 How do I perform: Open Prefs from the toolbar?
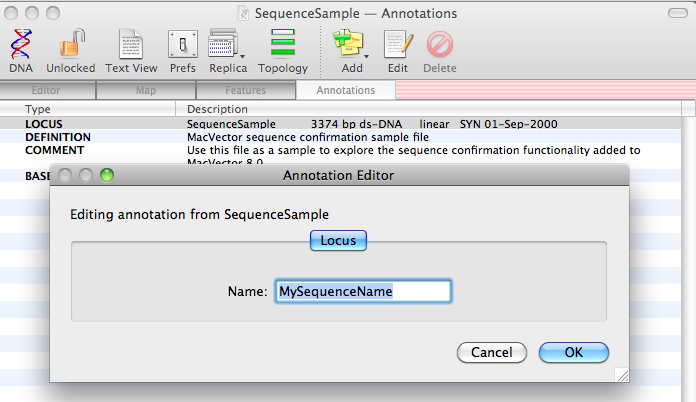pyautogui.click(x=182, y=44)
